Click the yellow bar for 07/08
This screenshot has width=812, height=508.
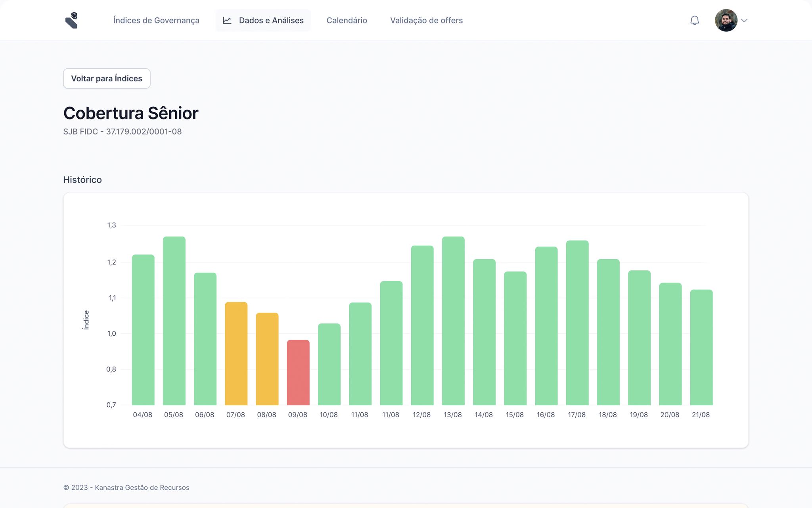tap(236, 353)
